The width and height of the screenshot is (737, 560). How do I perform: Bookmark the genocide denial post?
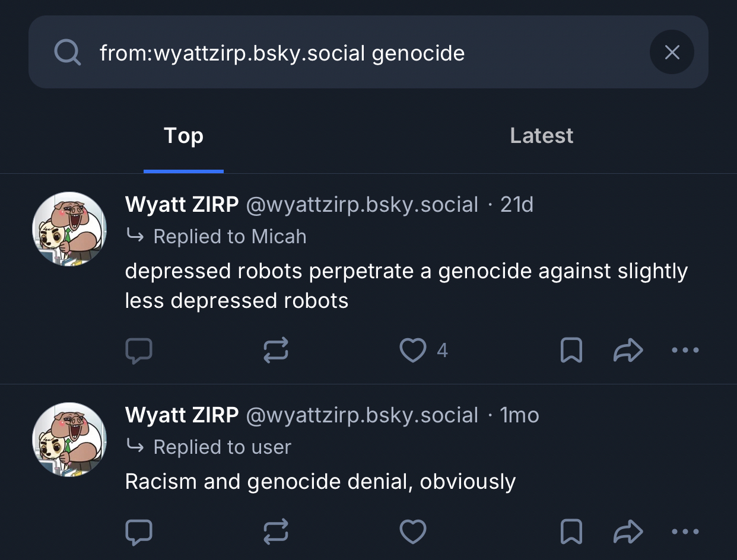click(571, 532)
